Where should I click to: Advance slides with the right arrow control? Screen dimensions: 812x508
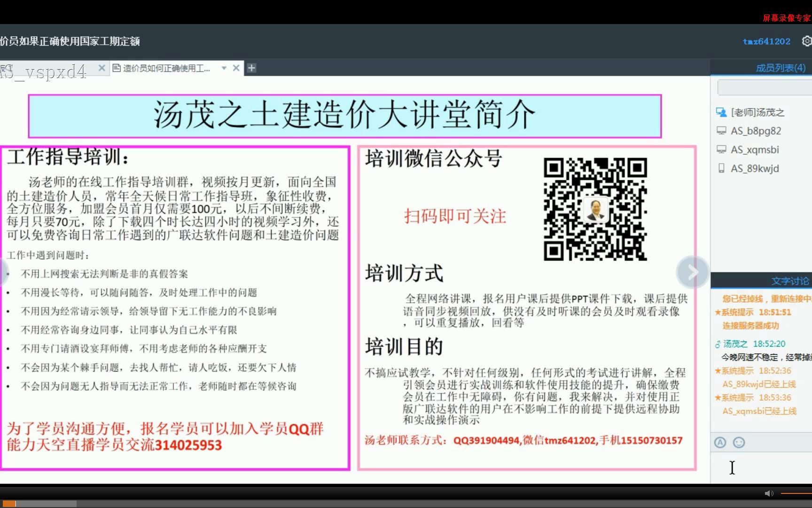[693, 272]
